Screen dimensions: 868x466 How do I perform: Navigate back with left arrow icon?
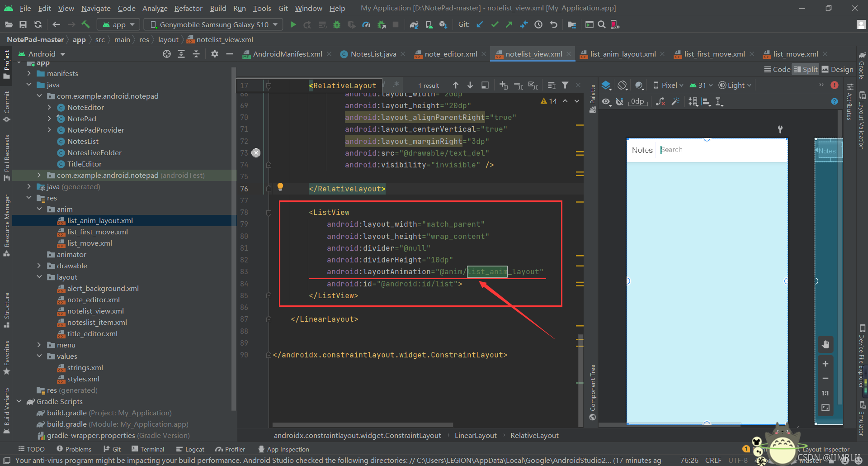pos(56,24)
